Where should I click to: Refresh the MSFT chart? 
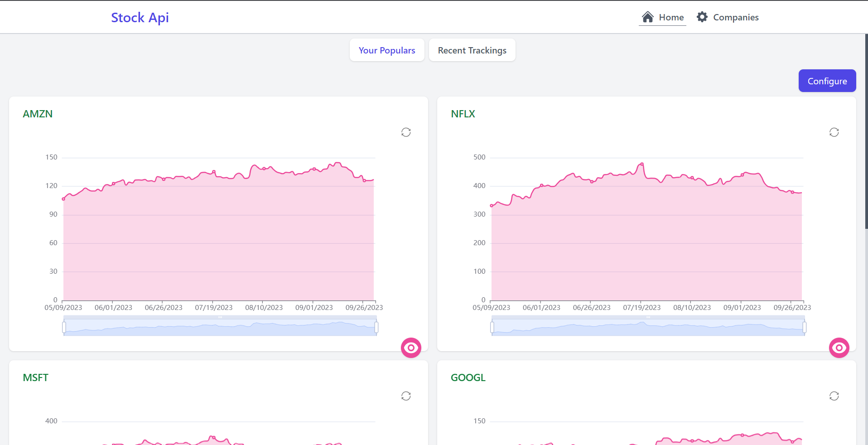tap(406, 396)
